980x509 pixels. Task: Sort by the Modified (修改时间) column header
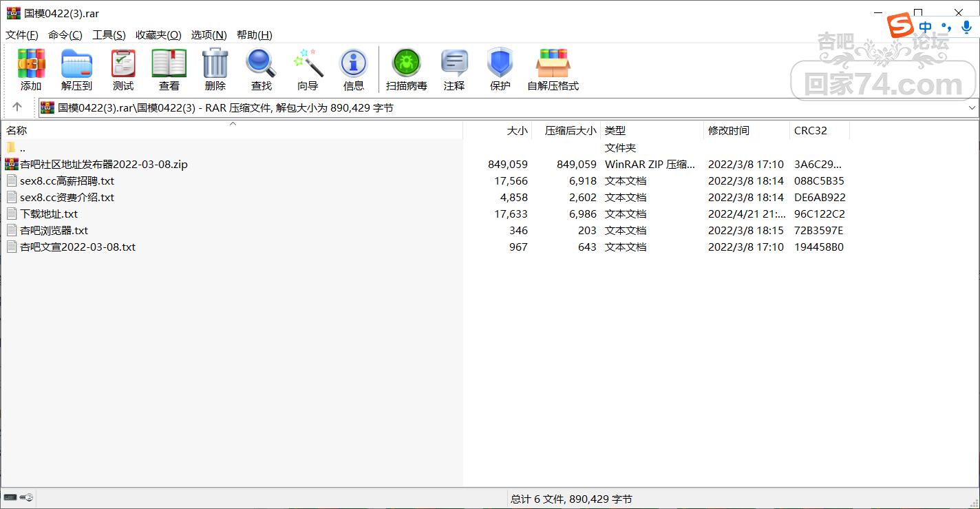pyautogui.click(x=747, y=130)
